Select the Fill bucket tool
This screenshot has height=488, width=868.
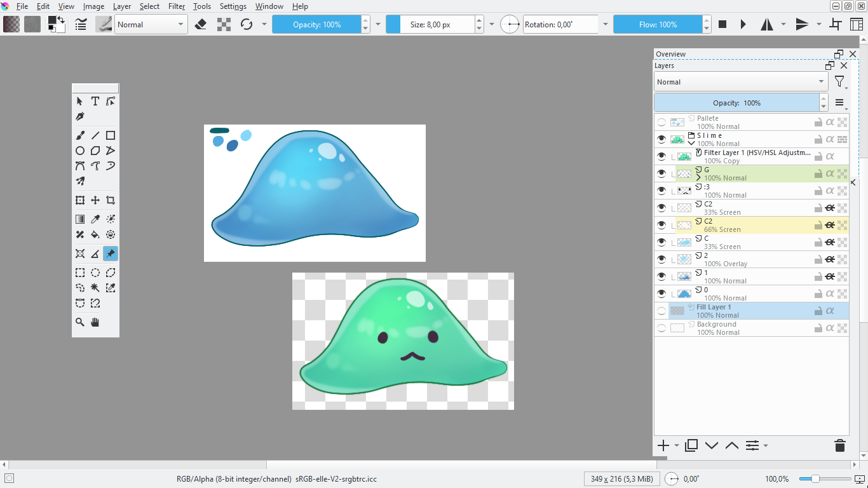coord(95,234)
